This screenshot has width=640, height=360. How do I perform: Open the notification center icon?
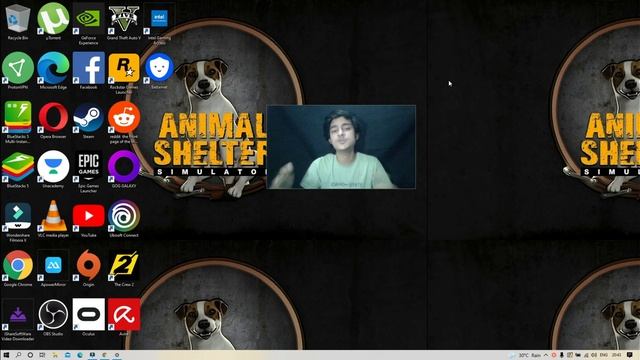click(x=630, y=355)
